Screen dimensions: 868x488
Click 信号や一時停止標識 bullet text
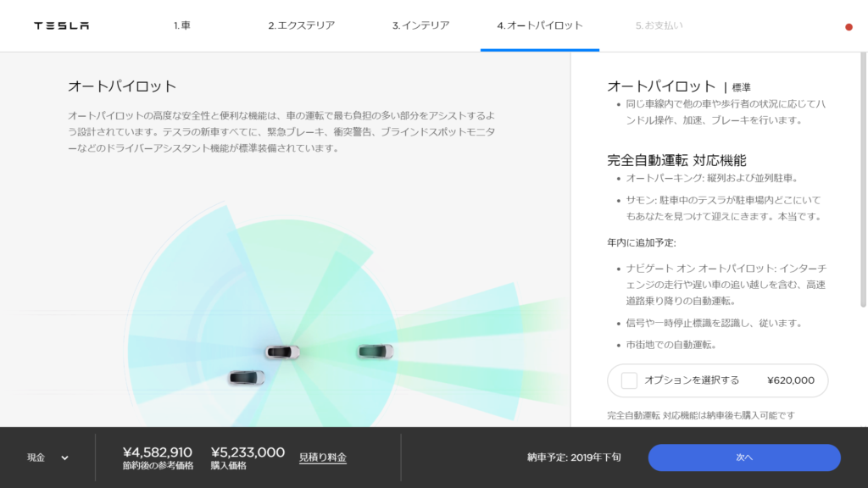714,323
